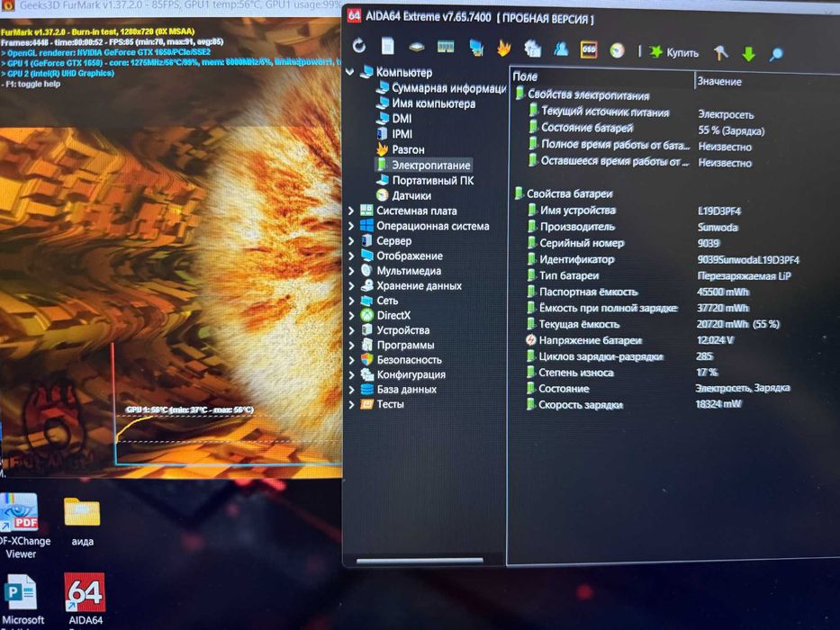The width and height of the screenshot is (840, 630).
Task: Expand the Мультимедиа node
Action: click(x=351, y=271)
